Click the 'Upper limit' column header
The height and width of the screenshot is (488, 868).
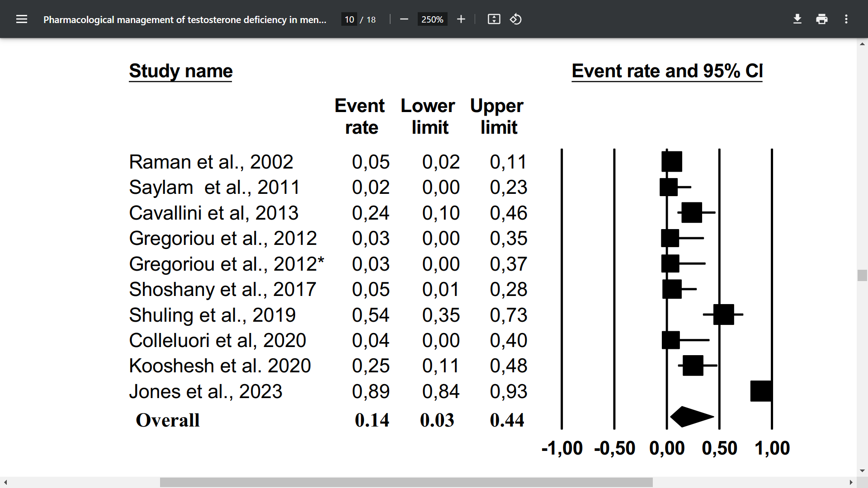pos(497,117)
